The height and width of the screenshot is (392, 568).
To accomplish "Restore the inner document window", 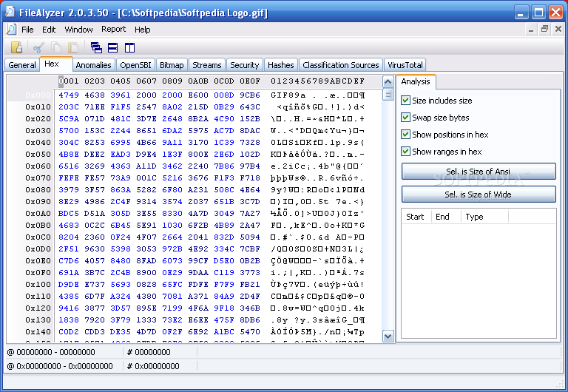I will tap(544, 30).
